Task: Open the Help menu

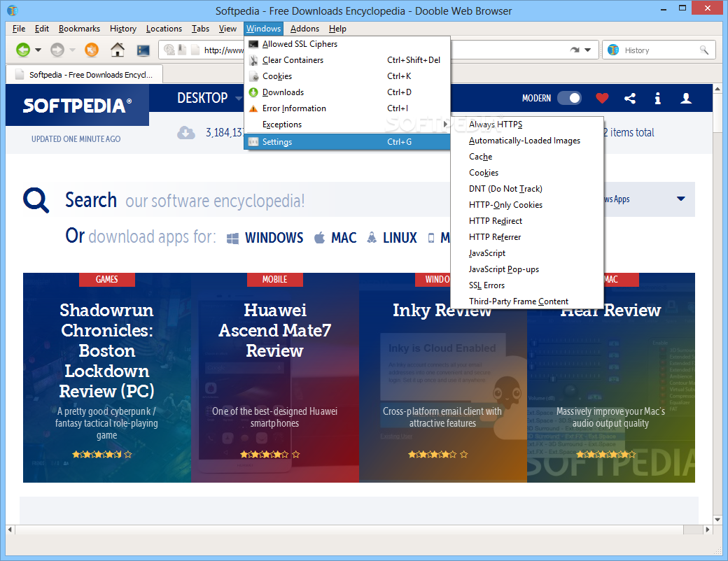Action: [x=337, y=29]
